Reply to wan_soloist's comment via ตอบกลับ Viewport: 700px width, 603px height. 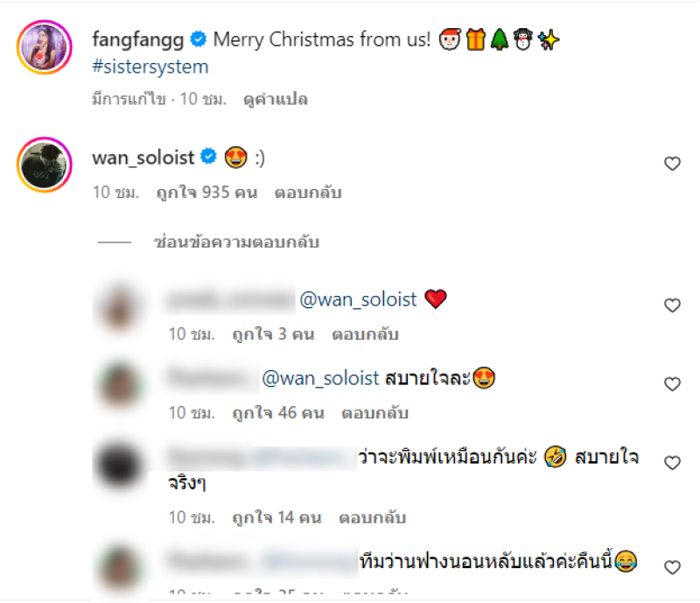308,193
